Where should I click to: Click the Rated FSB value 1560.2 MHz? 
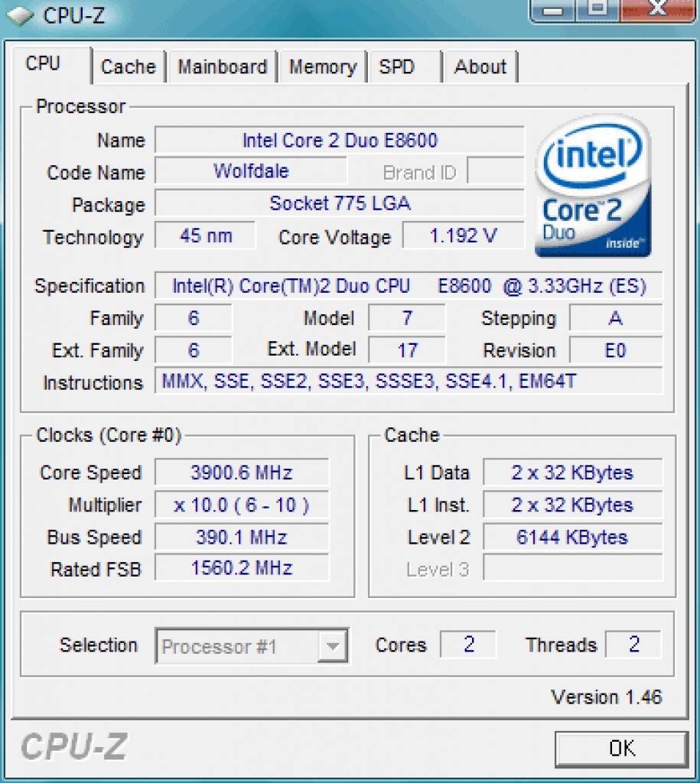click(242, 568)
